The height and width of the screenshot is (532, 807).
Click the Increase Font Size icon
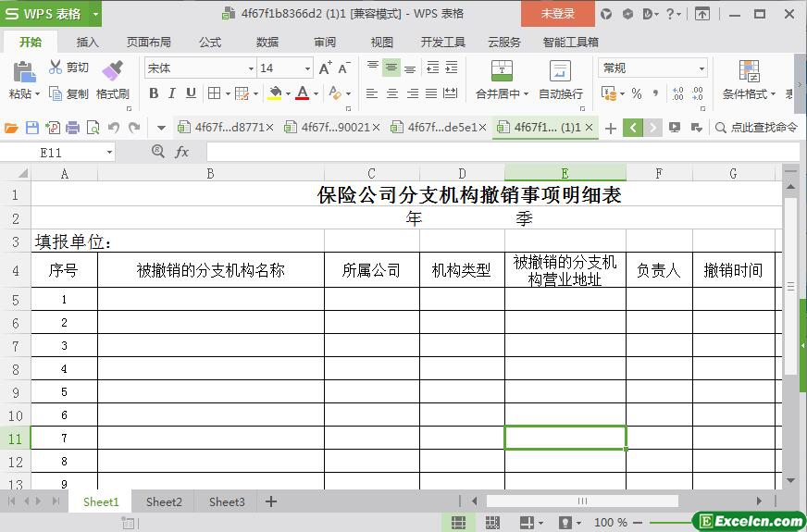tap(325, 68)
